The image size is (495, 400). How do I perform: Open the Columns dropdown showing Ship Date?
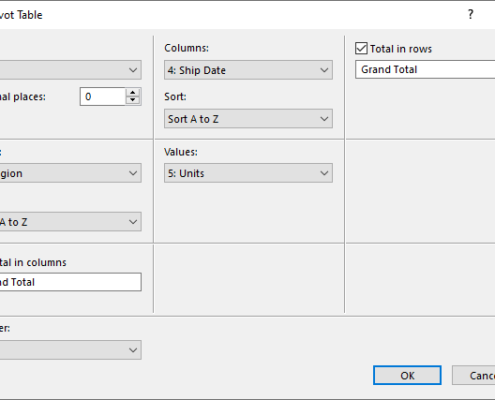(248, 70)
